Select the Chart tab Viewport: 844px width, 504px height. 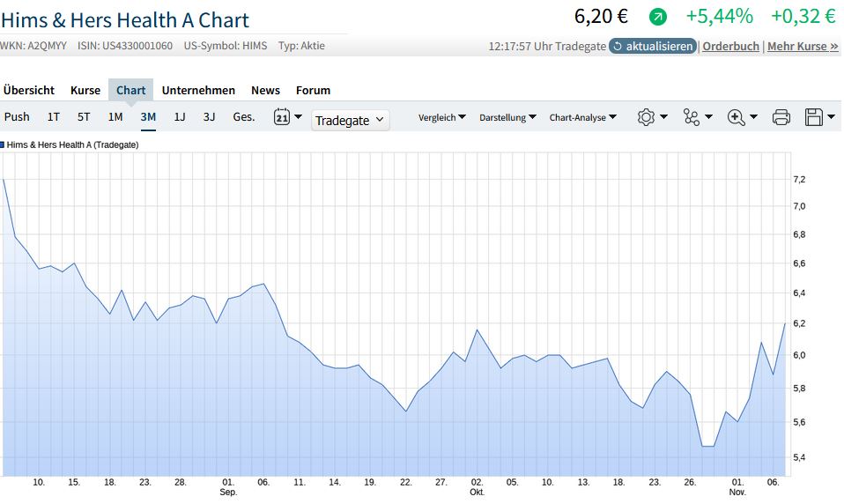(130, 90)
